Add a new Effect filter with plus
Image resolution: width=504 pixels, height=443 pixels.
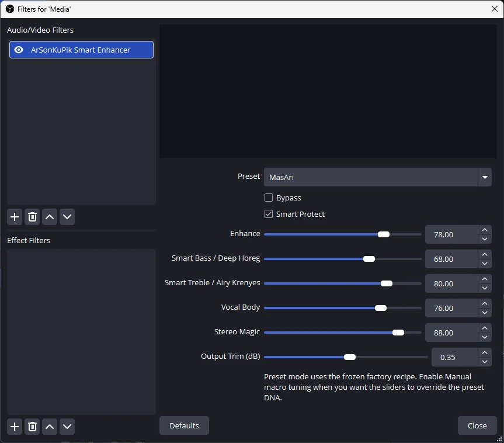coord(15,427)
